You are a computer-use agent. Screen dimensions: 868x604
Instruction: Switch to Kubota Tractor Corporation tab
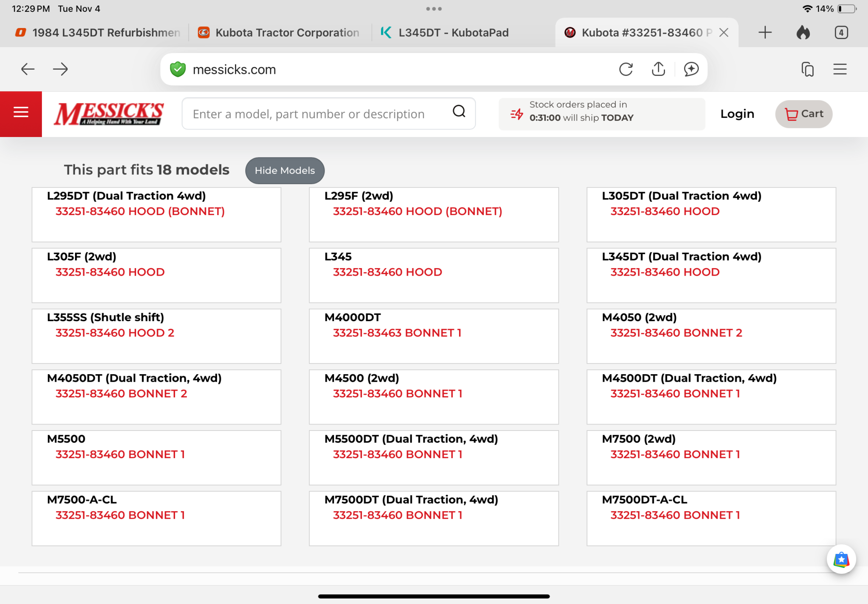point(287,33)
